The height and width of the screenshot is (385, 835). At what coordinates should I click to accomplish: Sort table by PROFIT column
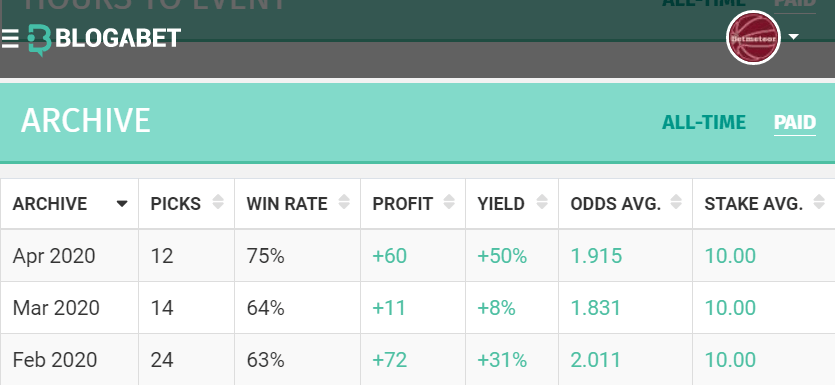pyautogui.click(x=413, y=203)
